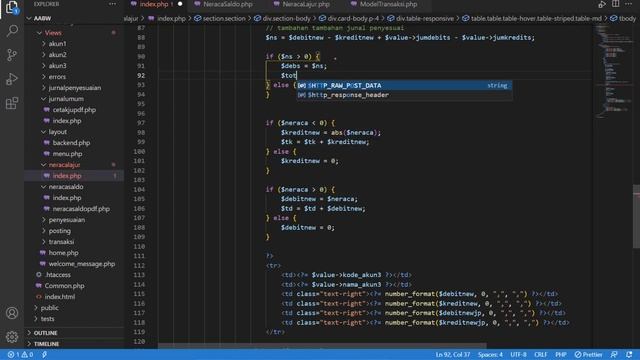Viewport: 640px width, 360px height.
Task: Open the Search view in activity bar
Action: coord(12,31)
